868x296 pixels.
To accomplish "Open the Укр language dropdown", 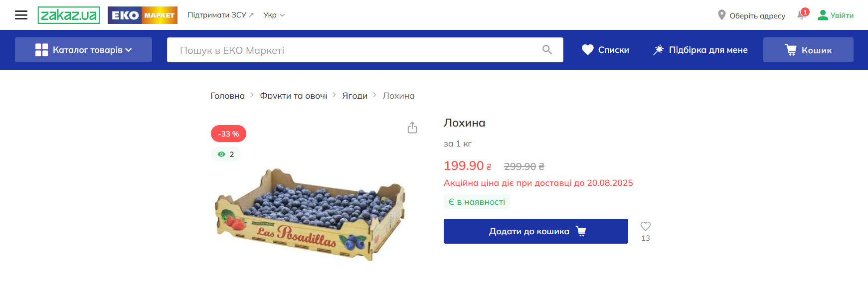I will [274, 15].
